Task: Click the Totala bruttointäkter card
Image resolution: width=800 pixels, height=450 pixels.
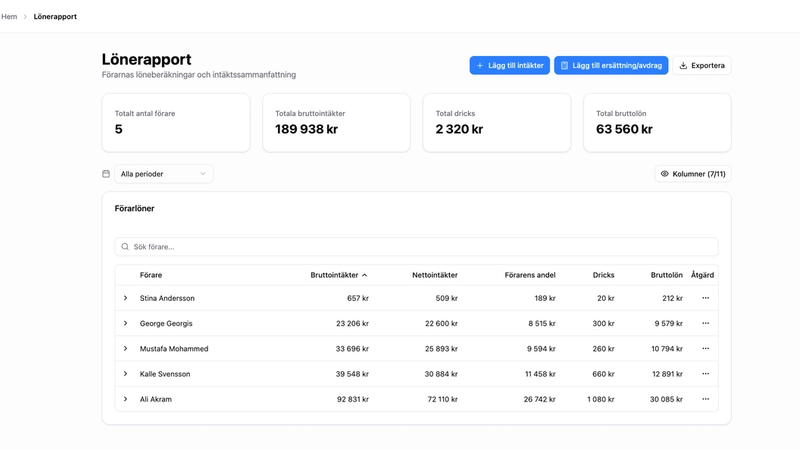Action: tap(336, 122)
